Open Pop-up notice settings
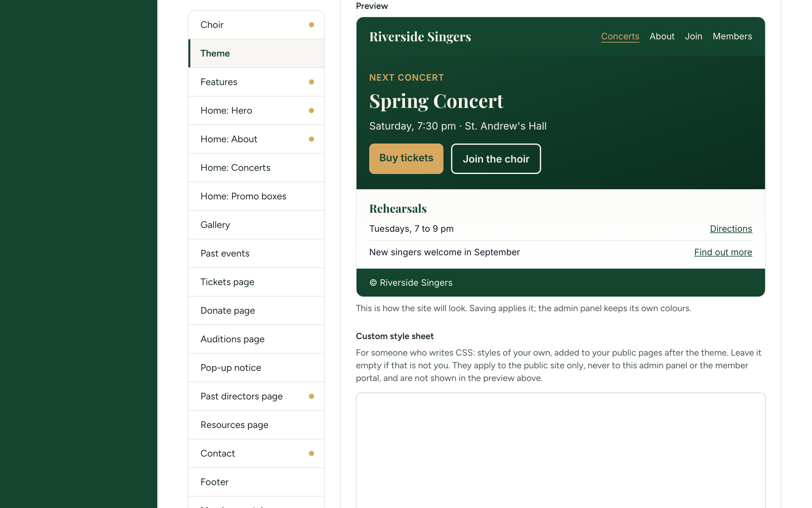 (x=256, y=368)
